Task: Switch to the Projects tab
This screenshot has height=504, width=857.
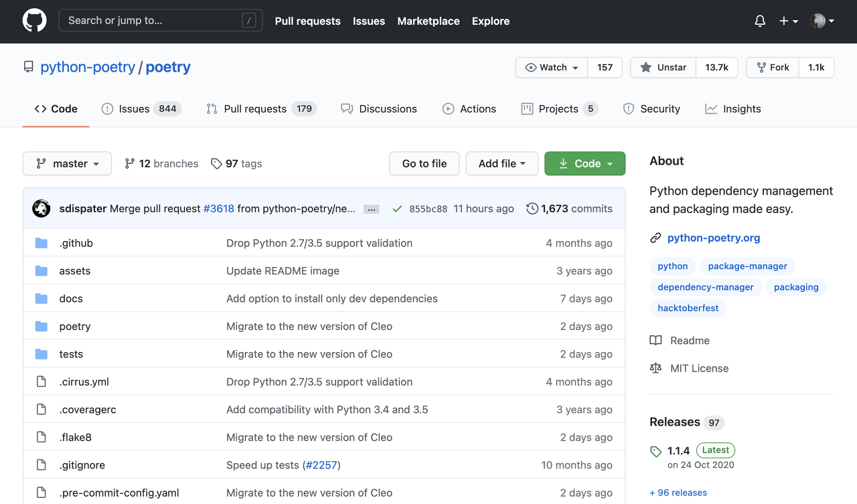Action: click(x=560, y=109)
